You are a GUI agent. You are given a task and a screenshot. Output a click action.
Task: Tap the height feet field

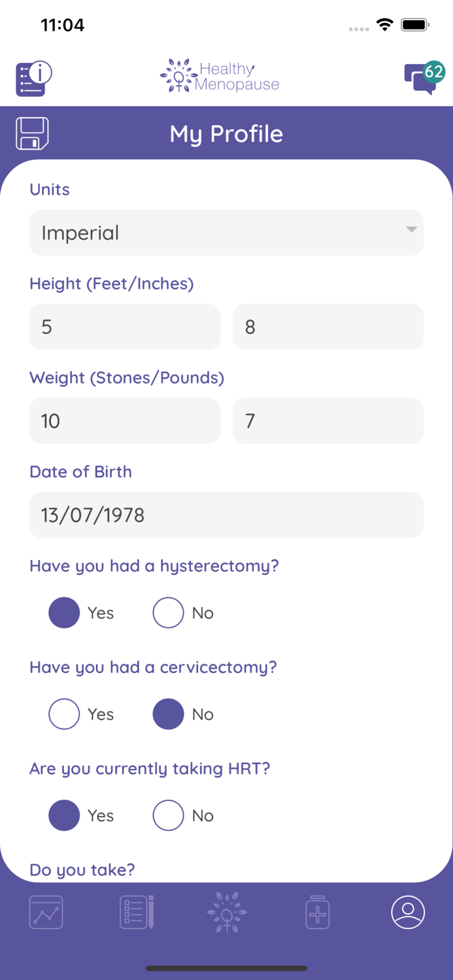[x=125, y=327]
